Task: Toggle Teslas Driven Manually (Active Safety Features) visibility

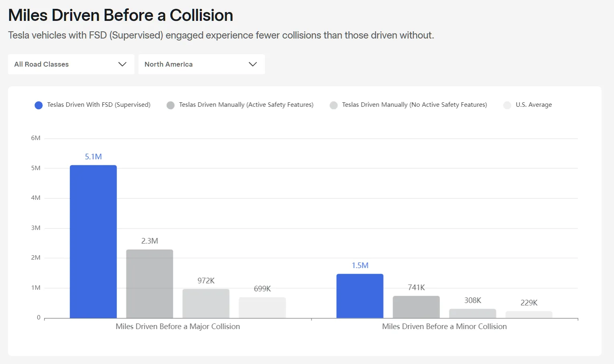Action: (246, 105)
